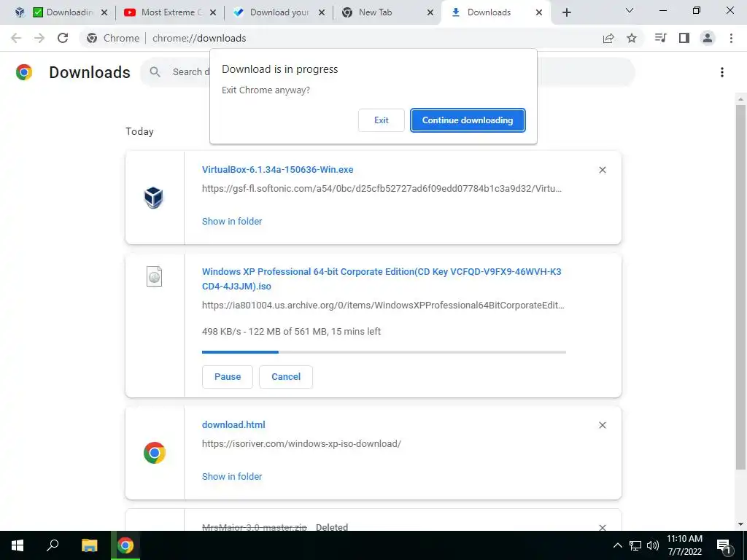Close the Downloads tab

pyautogui.click(x=539, y=12)
